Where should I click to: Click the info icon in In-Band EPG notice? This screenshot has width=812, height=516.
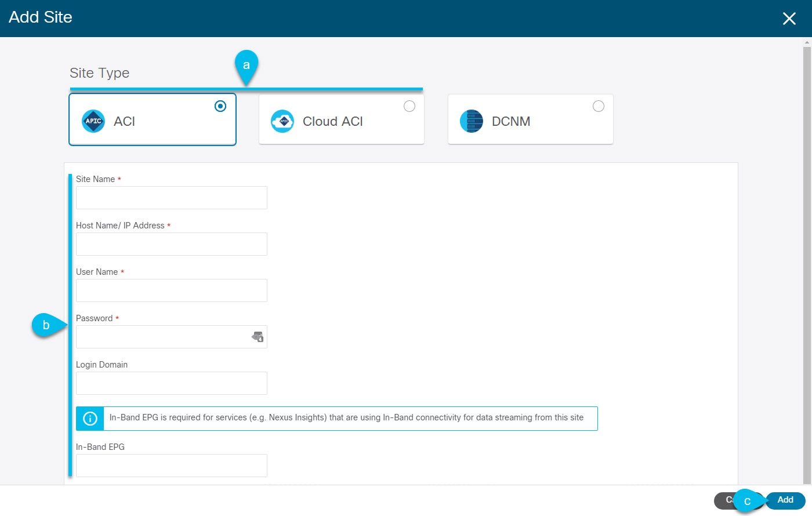tap(90, 419)
